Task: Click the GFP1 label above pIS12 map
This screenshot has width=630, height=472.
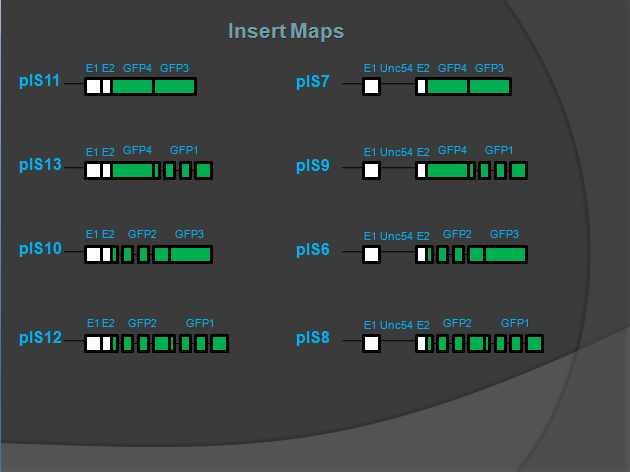Action: (200, 323)
